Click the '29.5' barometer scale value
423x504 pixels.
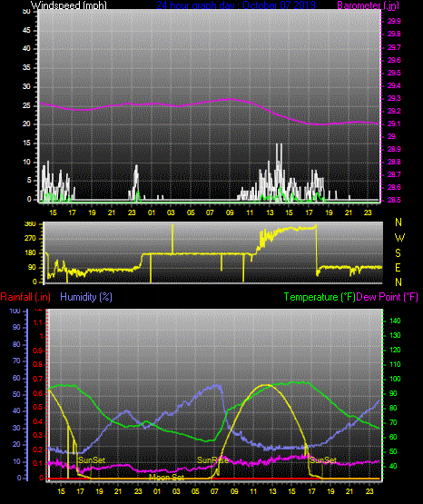[x=394, y=73]
